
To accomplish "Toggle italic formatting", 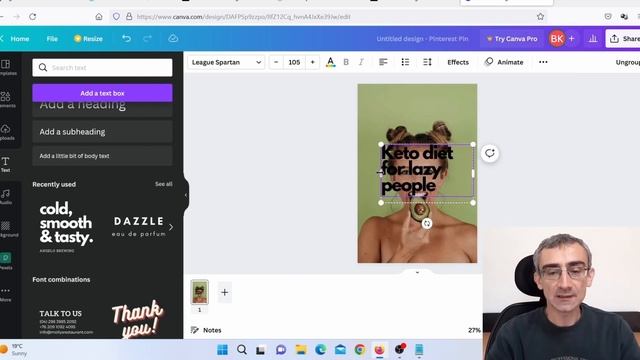I will (x=361, y=62).
